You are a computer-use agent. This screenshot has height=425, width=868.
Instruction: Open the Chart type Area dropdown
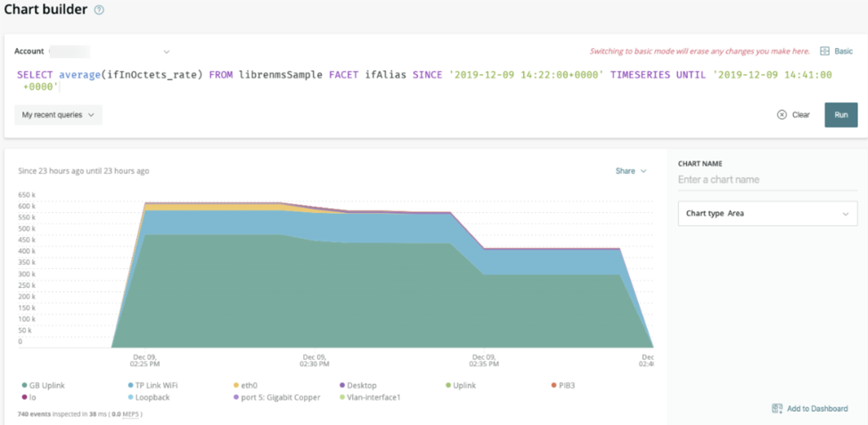[x=768, y=213]
